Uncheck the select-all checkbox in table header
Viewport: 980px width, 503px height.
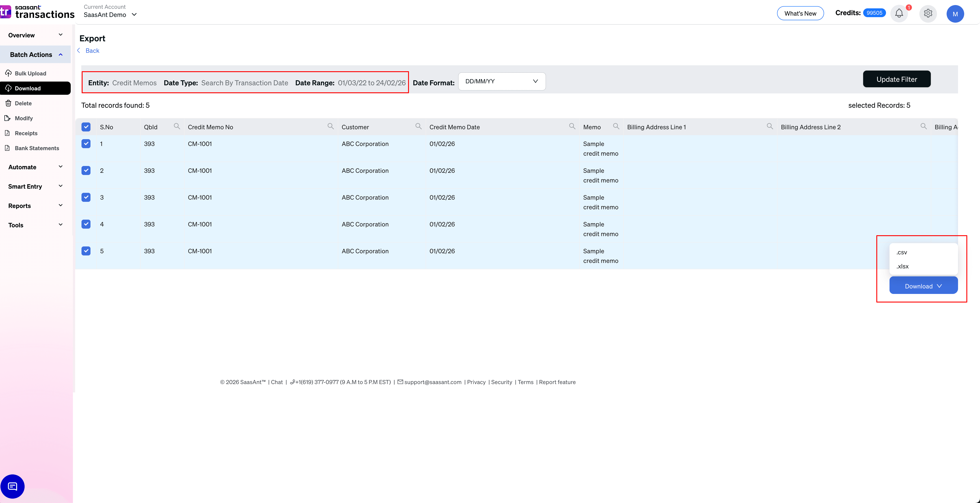(86, 127)
